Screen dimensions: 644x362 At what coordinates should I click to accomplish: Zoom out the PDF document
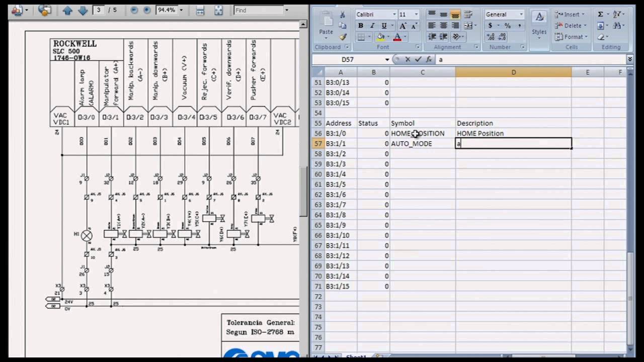134,10
